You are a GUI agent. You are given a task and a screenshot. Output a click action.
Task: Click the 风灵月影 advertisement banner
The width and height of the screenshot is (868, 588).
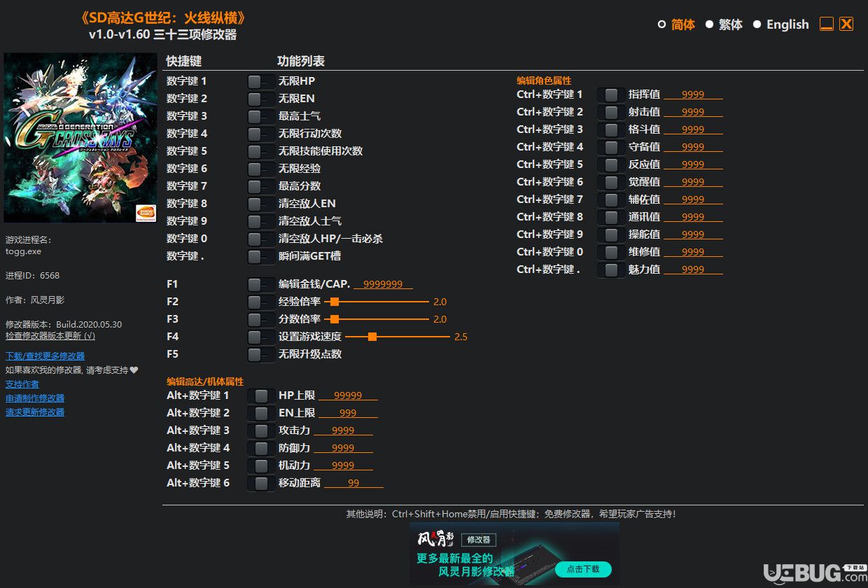pos(514,554)
